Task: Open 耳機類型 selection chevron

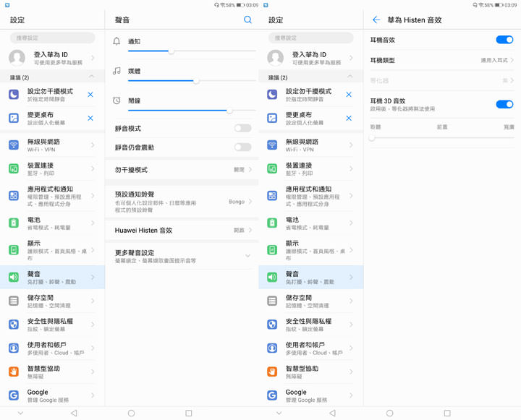Action: (512, 60)
